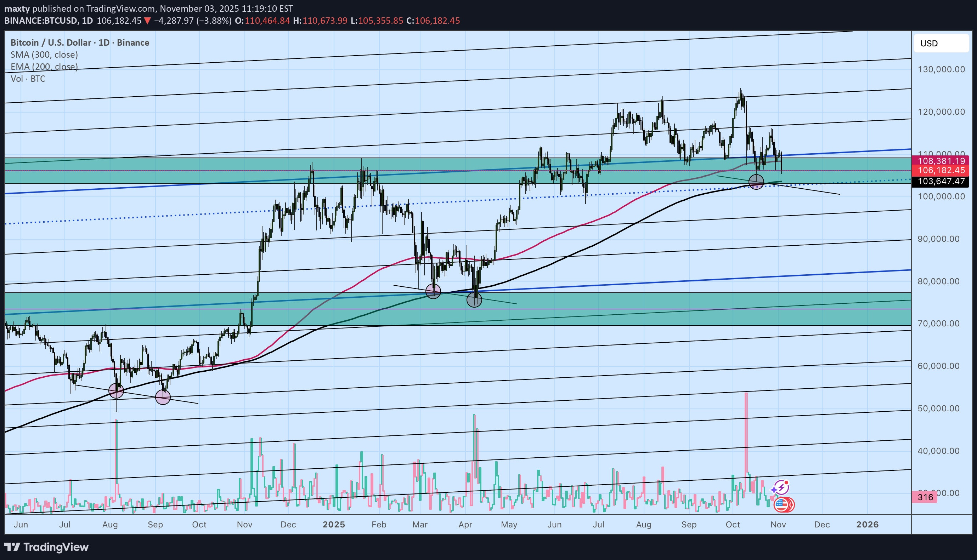The height and width of the screenshot is (560, 977).
Task: Select the gray circle marker near October 2025
Action: pos(756,182)
